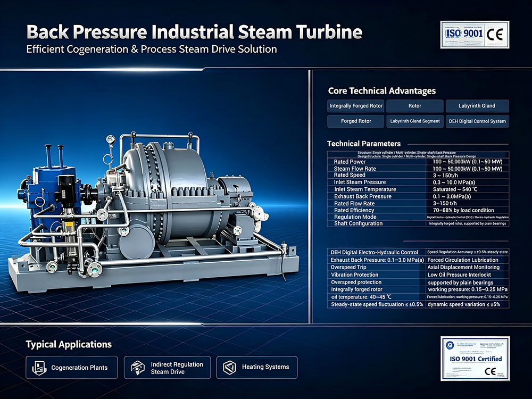Select the Forged Rotor tag
The height and width of the screenshot is (399, 532).
(356, 121)
